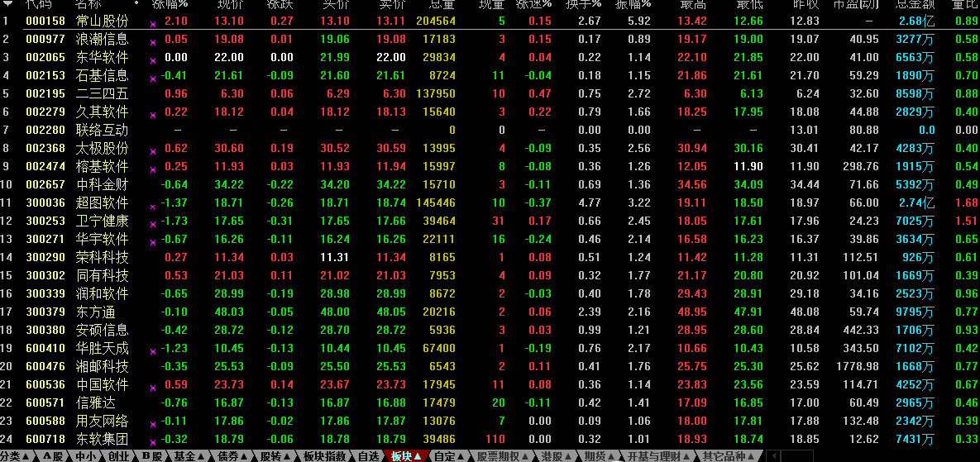Viewport: 980px width, 462px height.
Task: Click the magenta marker beside 华宇软件
Action: click(153, 242)
